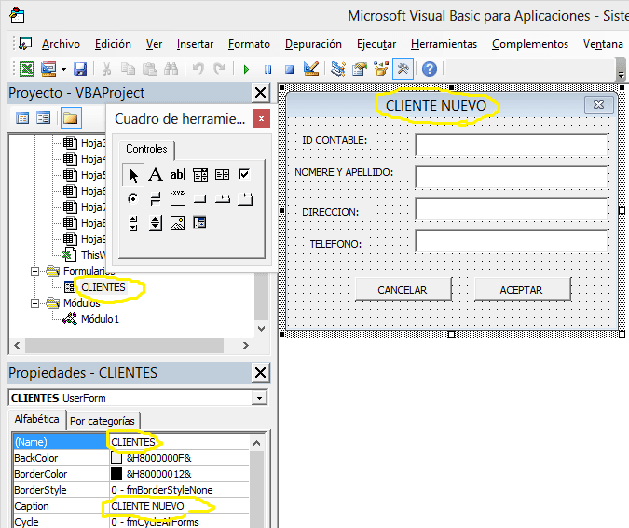Select the Label tool (A) in toolbox
Viewport: 629px width, 528px height.
[155, 175]
